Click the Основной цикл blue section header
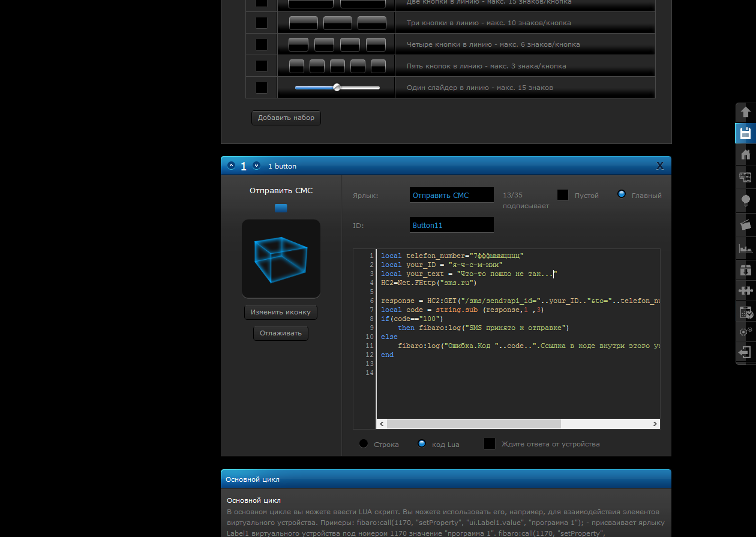Image resolution: width=756 pixels, height=537 pixels. [x=446, y=479]
